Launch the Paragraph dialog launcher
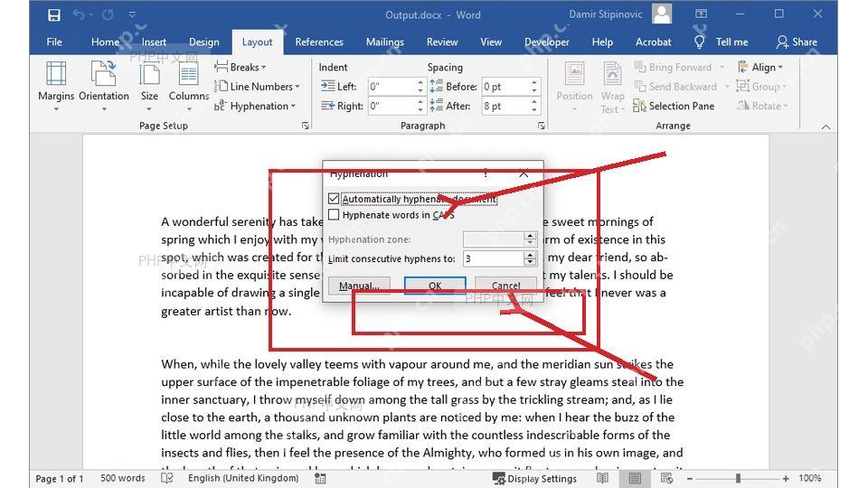868x488 pixels. 542,127
